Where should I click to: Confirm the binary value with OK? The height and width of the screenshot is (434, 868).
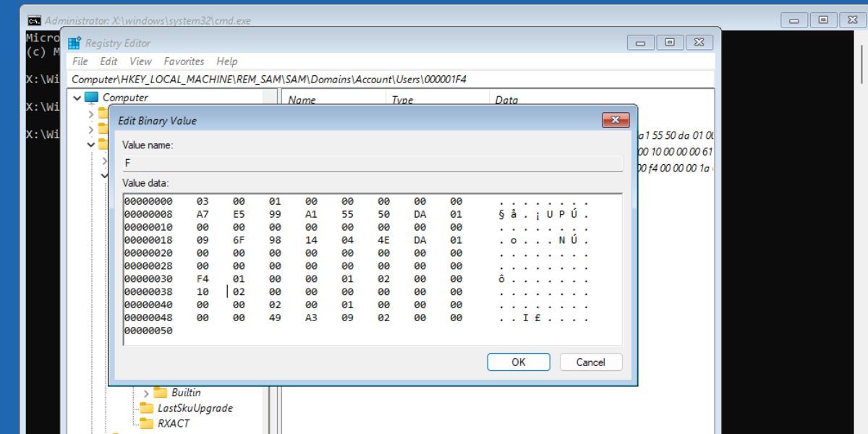(519, 362)
